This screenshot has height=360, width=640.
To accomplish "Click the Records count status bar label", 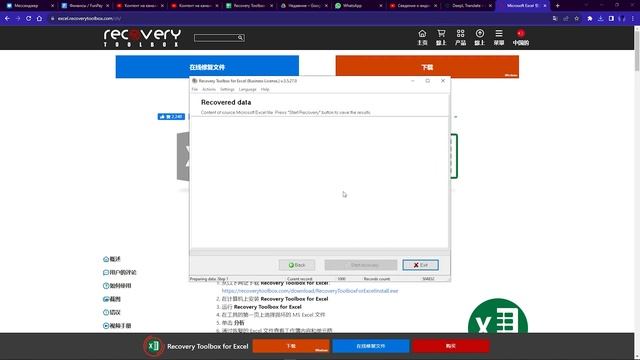I will coord(377,279).
